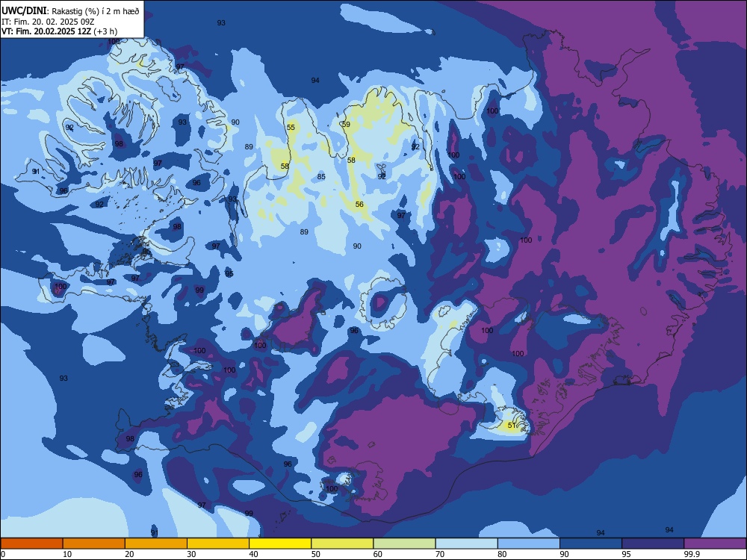
Task: Click the legend tick label '10'
Action: point(67,554)
